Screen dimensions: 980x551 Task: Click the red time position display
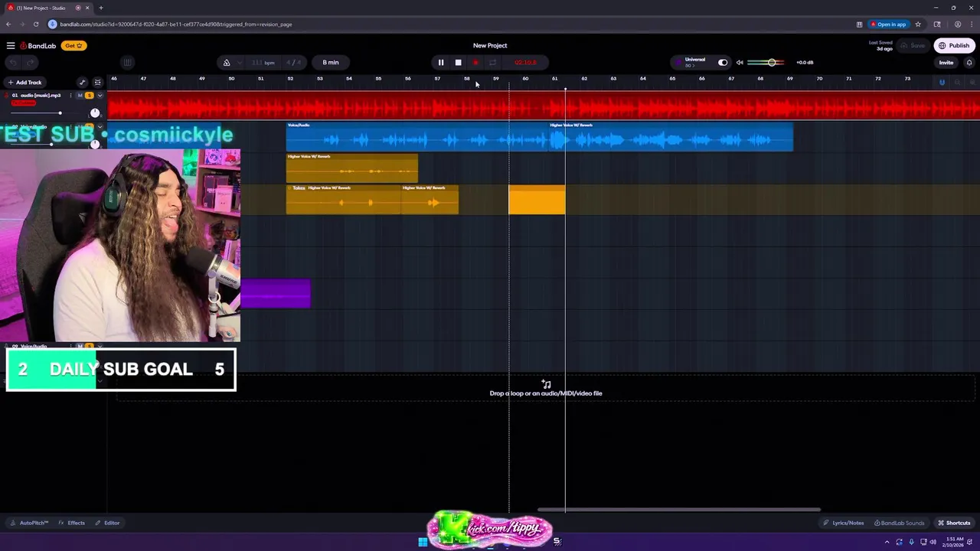525,63
